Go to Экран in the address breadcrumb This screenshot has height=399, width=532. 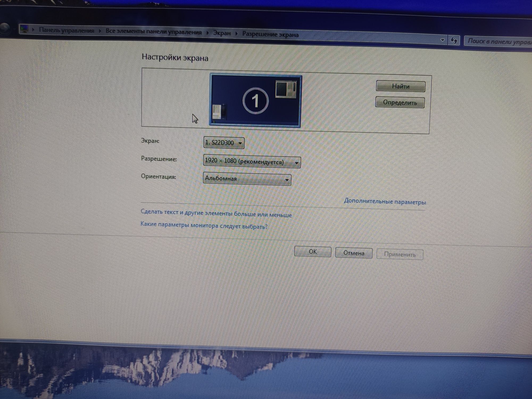[222, 33]
